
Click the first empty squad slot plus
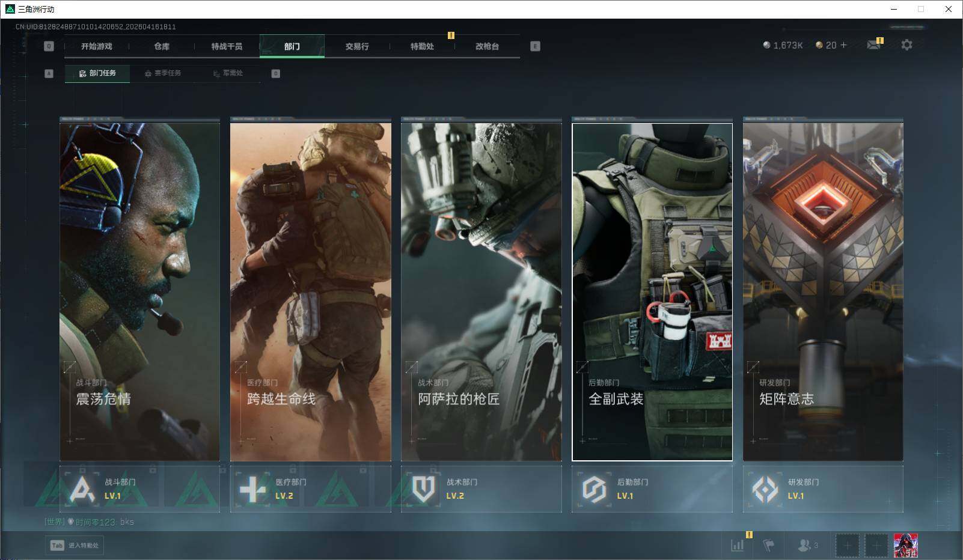[847, 546]
